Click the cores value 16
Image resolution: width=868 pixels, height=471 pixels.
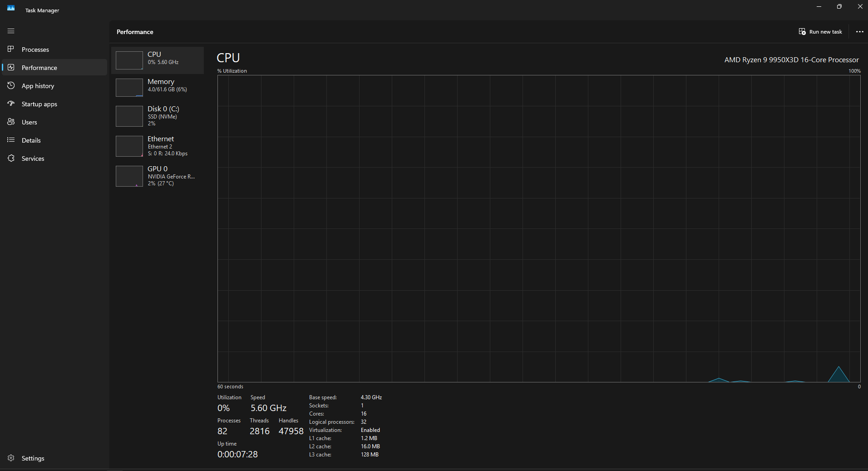pyautogui.click(x=364, y=414)
